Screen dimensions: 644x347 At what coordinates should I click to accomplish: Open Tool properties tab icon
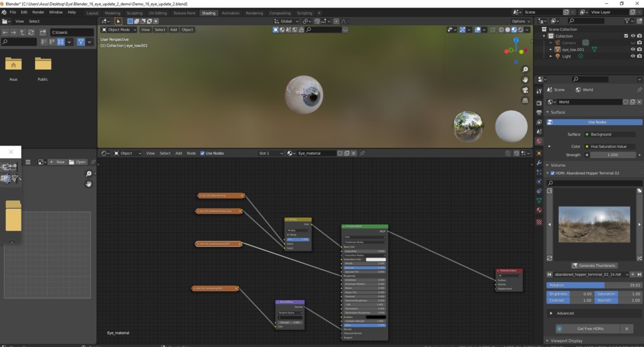click(539, 91)
